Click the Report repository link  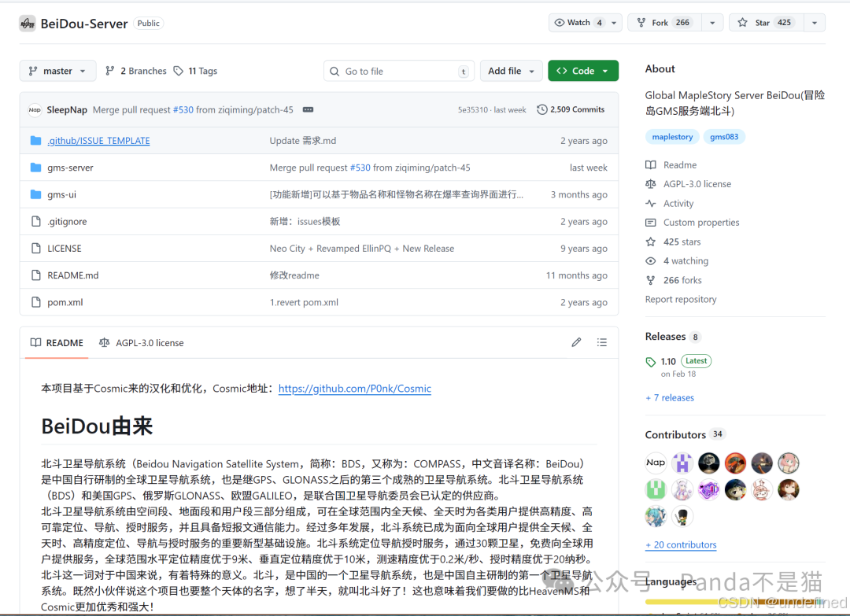point(680,300)
